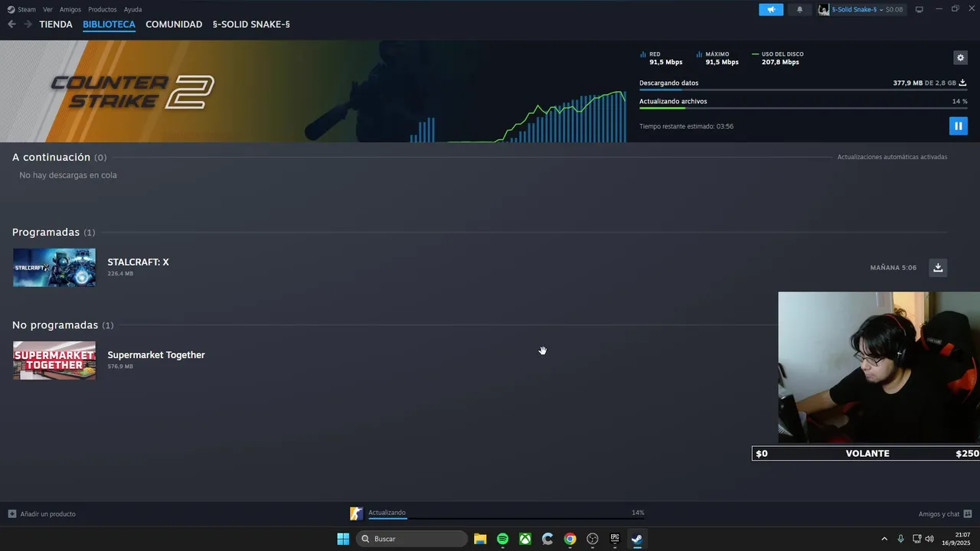This screenshot has width=980, height=551.
Task: Click the MÁXIMO 91,5 Mbps stat
Action: click(717, 58)
